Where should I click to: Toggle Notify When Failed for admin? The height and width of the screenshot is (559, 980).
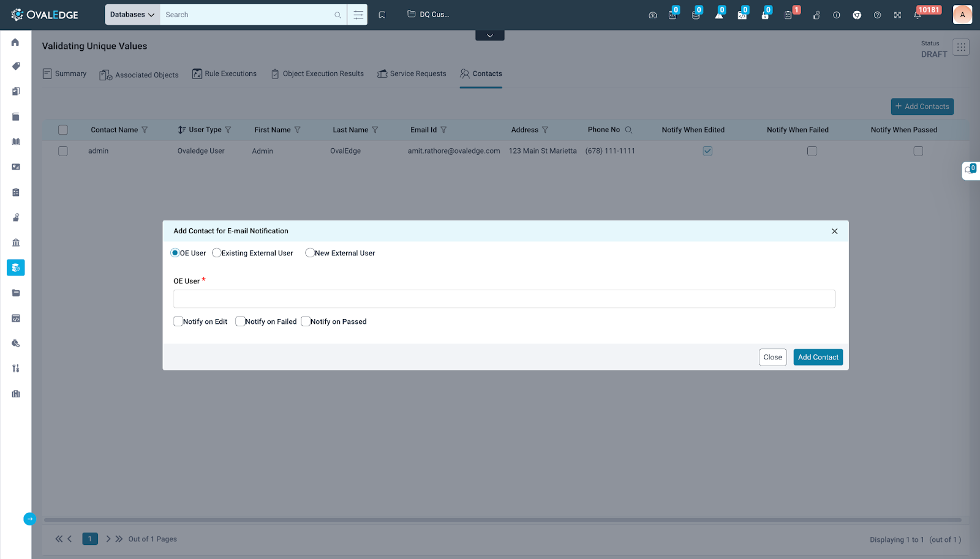812,151
